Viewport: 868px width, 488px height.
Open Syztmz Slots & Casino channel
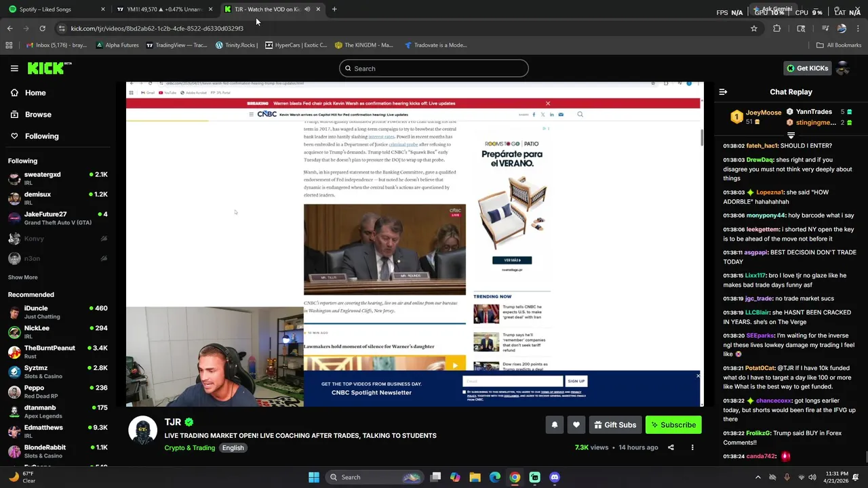[x=58, y=371]
